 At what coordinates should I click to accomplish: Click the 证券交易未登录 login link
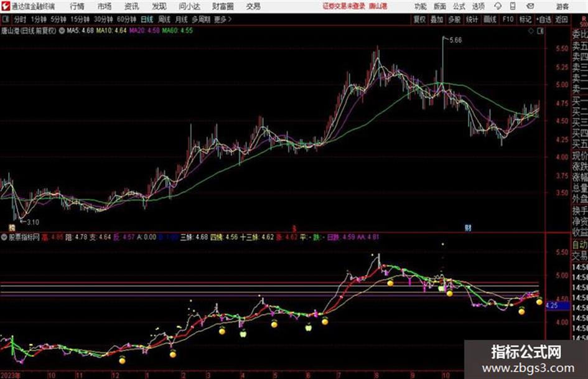coord(343,6)
